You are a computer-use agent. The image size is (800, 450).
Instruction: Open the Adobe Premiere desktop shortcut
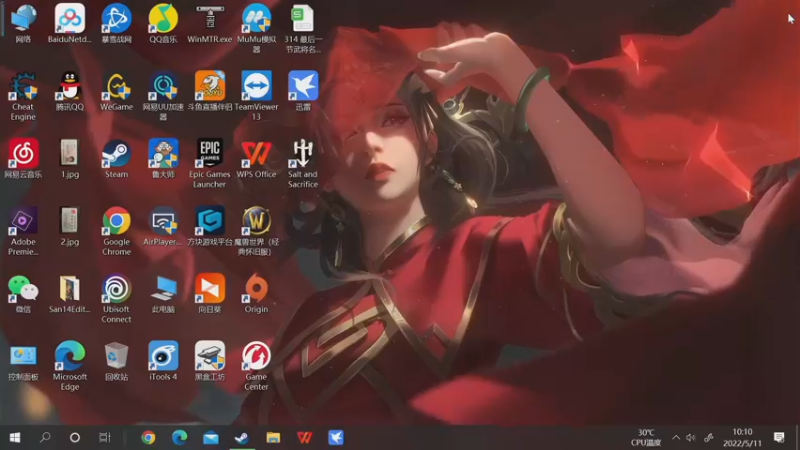(x=23, y=231)
